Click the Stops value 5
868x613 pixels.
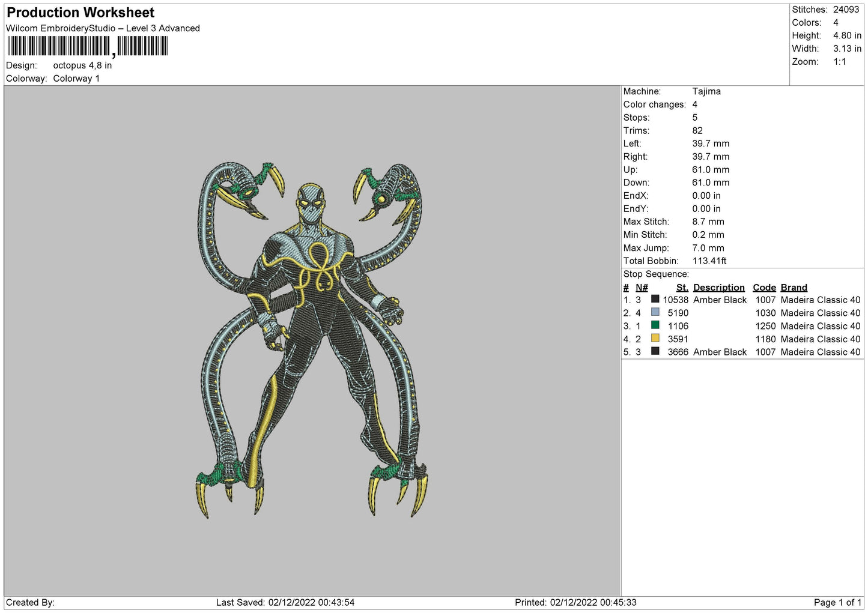[x=695, y=118]
